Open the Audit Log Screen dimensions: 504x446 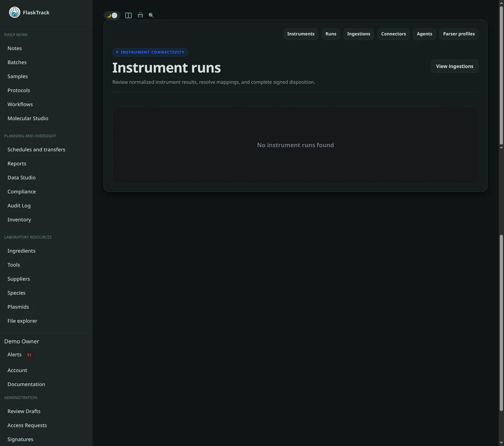click(46, 206)
